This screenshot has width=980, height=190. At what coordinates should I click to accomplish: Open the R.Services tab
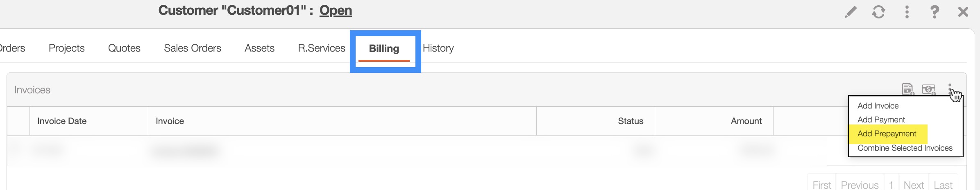coord(322,48)
